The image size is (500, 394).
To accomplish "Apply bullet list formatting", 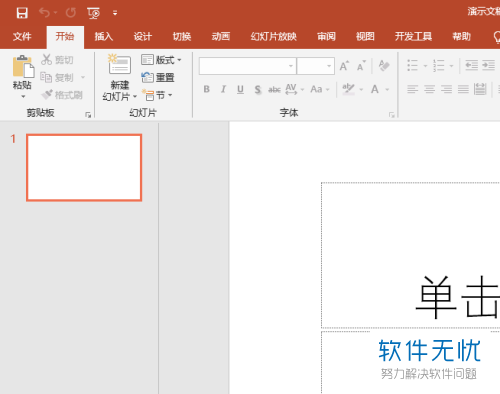I will (x=413, y=65).
